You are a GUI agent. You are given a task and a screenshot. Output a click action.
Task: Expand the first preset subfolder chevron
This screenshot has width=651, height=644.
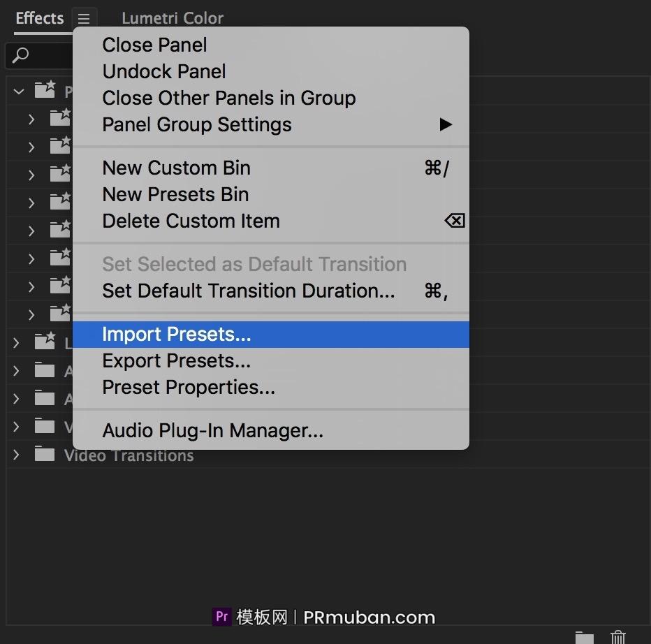point(31,119)
